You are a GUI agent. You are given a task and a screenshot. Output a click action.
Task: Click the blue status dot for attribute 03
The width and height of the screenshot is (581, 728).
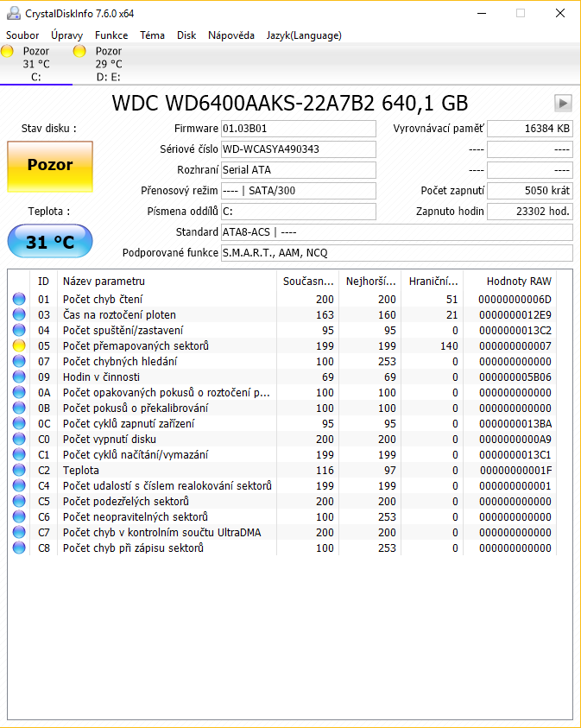pyautogui.click(x=19, y=315)
